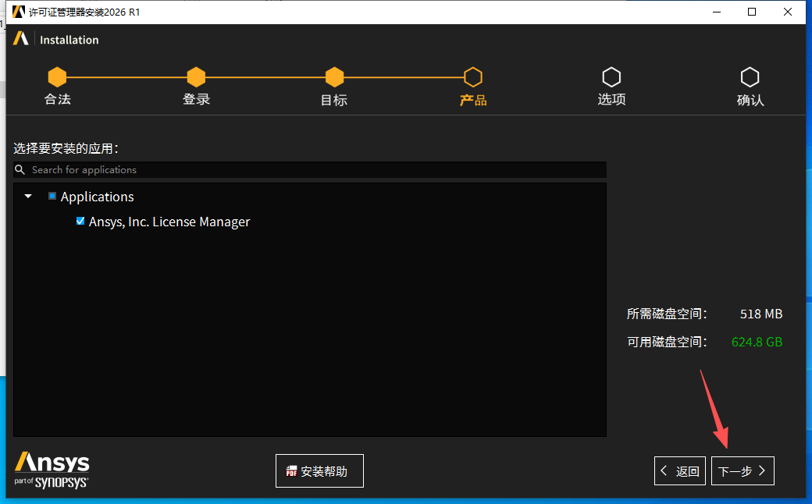This screenshot has width=812, height=504.
Task: Click the 返回 button
Action: coord(679,470)
